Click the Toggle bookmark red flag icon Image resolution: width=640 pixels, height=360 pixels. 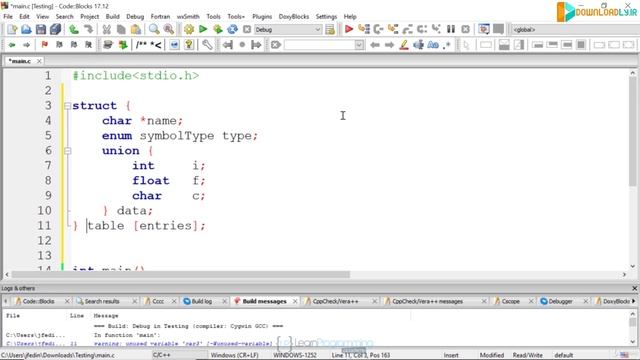point(44,45)
